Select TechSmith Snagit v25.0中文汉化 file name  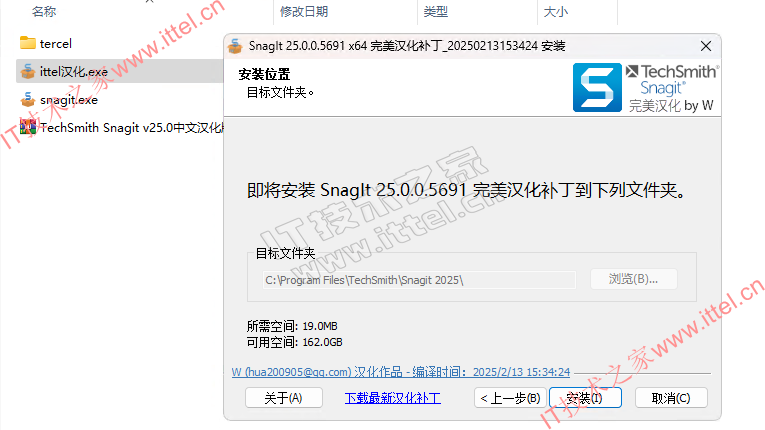point(132,128)
